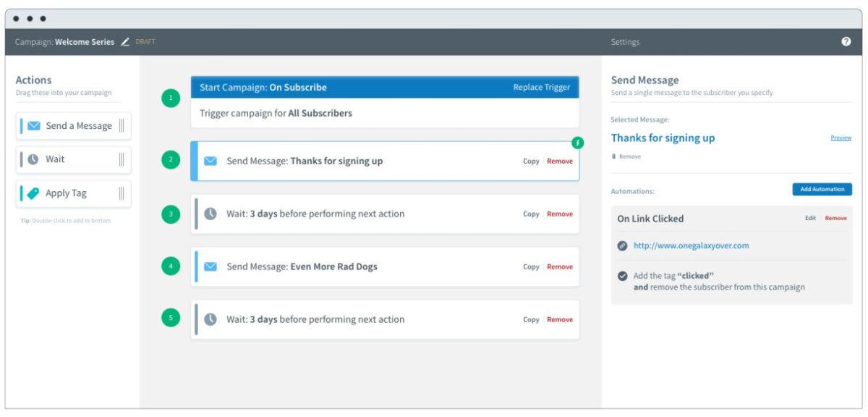The height and width of the screenshot is (417, 868).
Task: Select the envelope icon in Send a Message action
Action: (34, 126)
